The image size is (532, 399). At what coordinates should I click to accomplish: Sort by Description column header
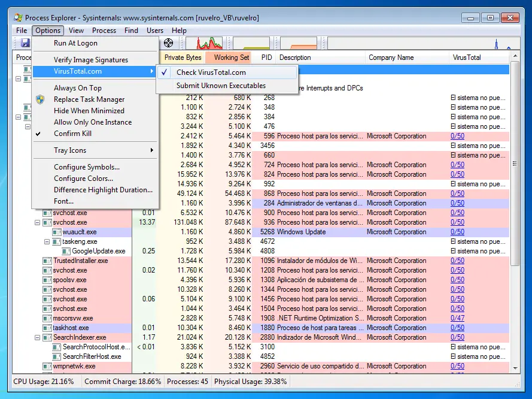tap(321, 58)
